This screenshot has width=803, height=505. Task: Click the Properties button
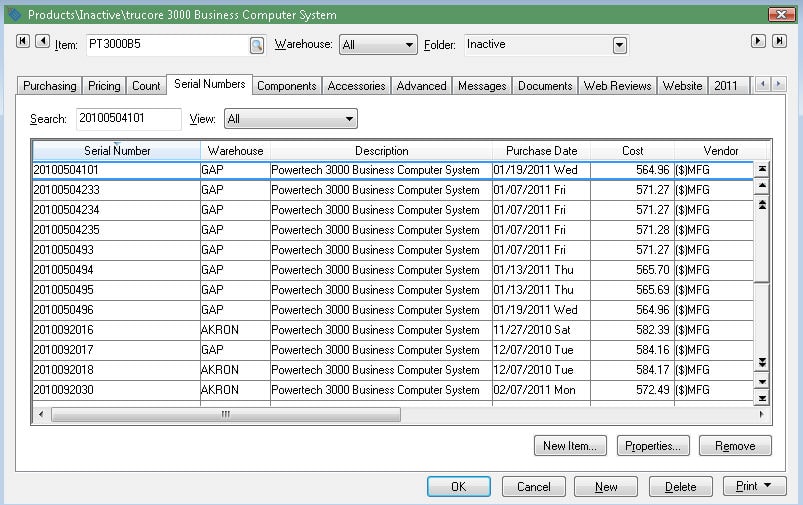coord(653,446)
